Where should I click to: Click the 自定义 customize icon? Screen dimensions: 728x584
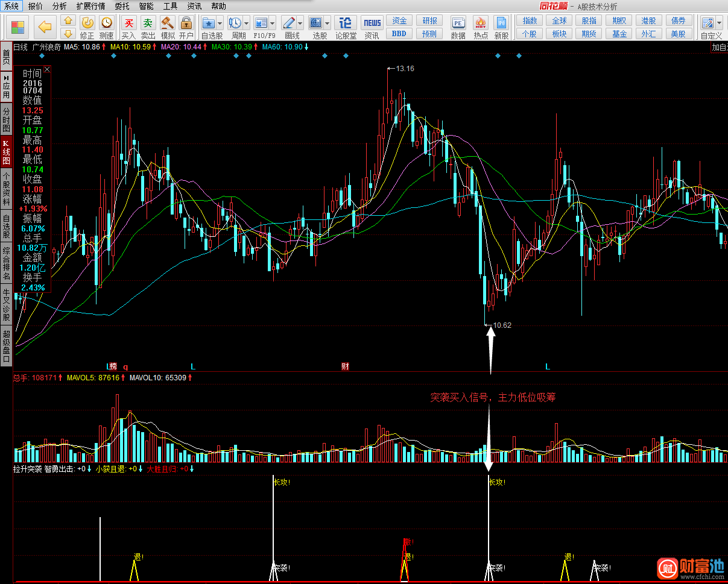pos(707,23)
